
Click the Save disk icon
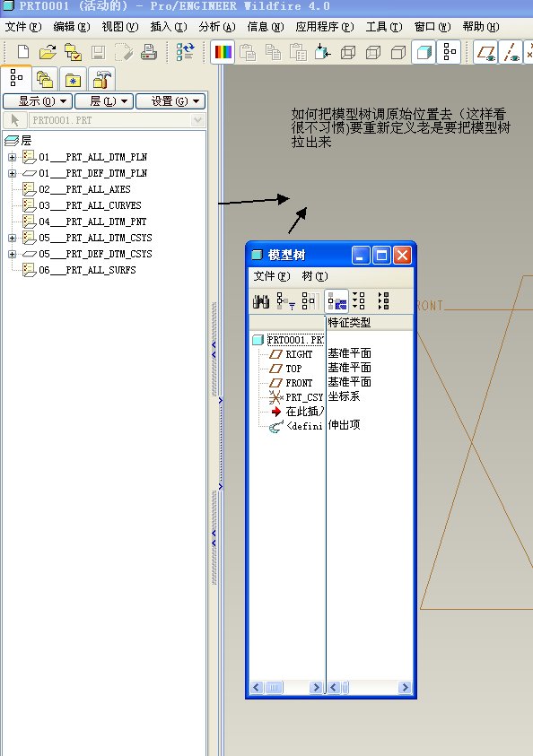[x=98, y=52]
